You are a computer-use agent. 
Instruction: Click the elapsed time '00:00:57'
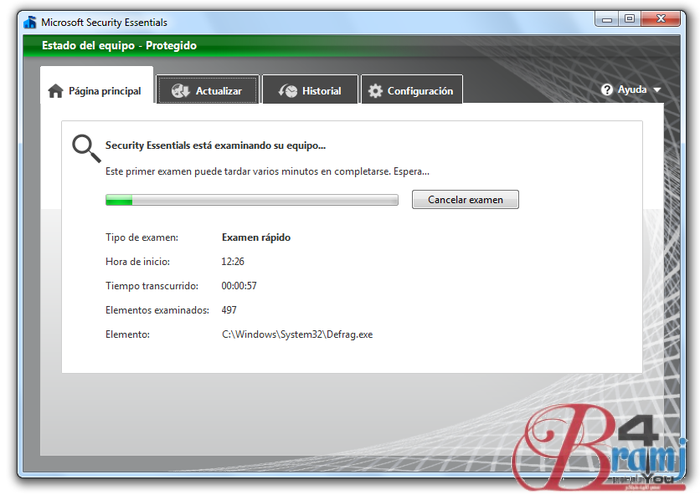[239, 286]
